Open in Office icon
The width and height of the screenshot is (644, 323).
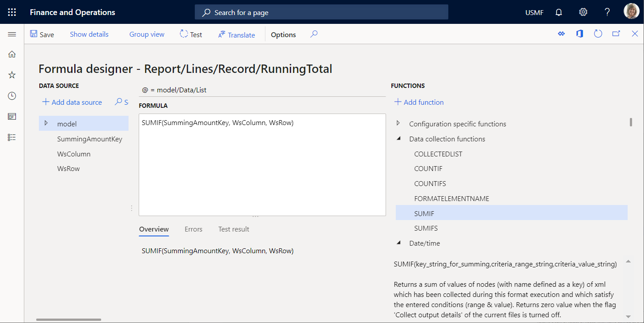point(580,34)
